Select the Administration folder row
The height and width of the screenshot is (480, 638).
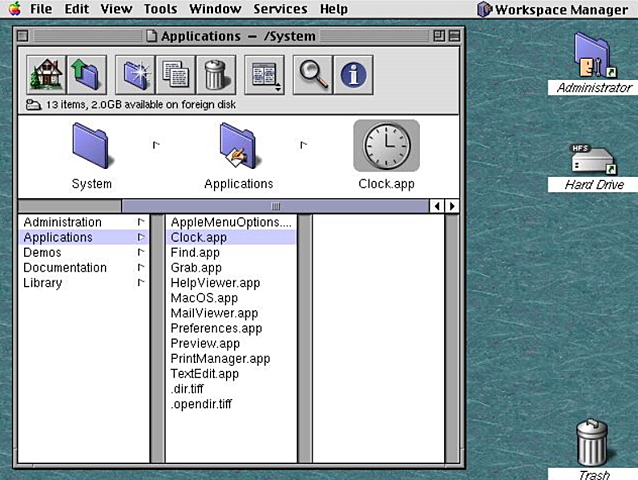[x=84, y=222]
